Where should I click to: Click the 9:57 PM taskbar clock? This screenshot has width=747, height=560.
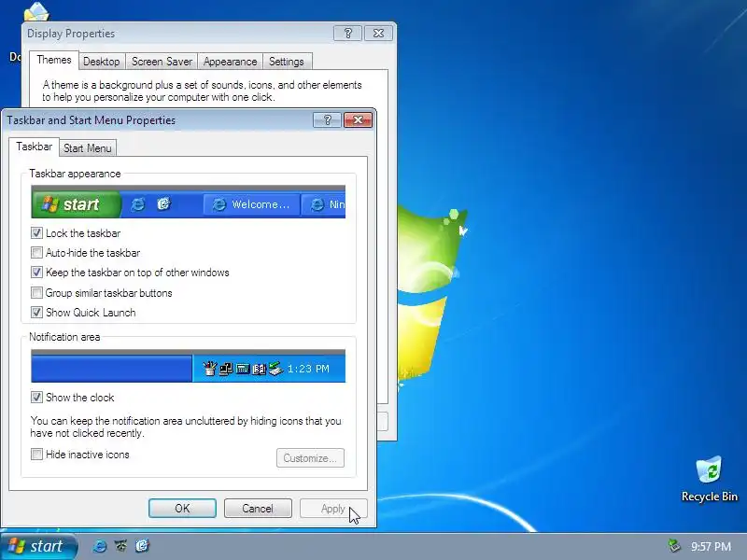coord(711,547)
